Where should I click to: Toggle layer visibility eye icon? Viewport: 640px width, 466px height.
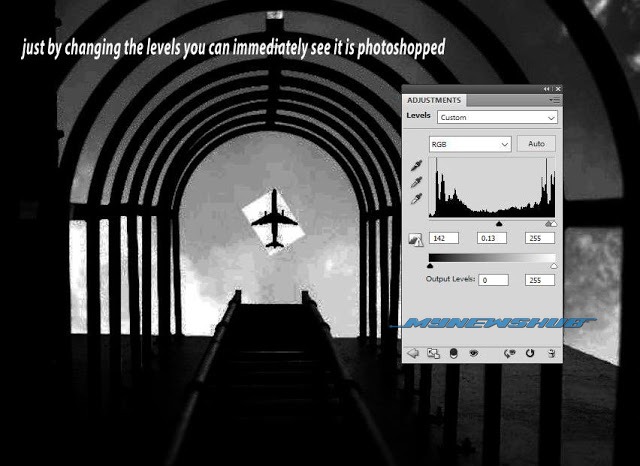pyautogui.click(x=474, y=352)
